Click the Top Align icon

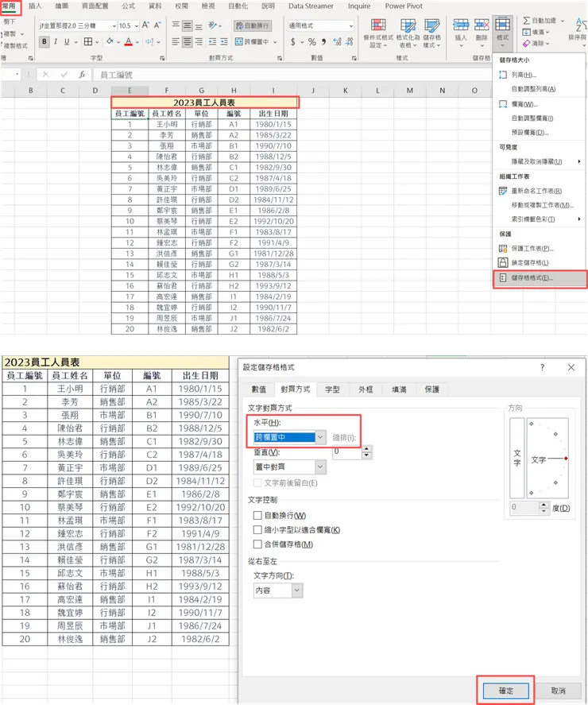click(176, 25)
